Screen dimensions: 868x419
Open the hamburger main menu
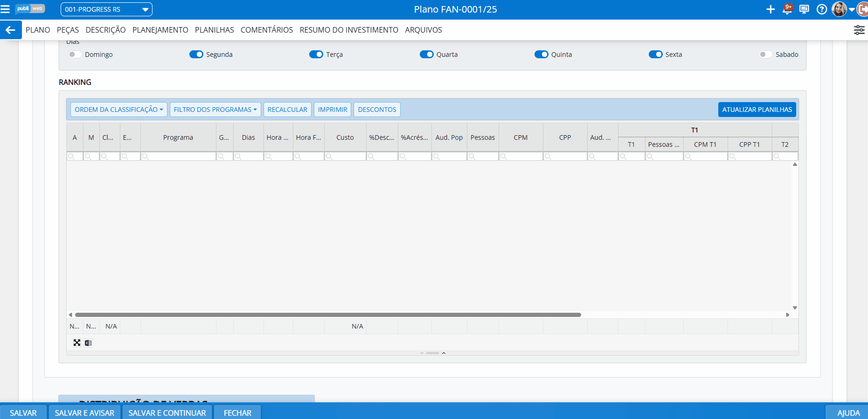tap(5, 9)
